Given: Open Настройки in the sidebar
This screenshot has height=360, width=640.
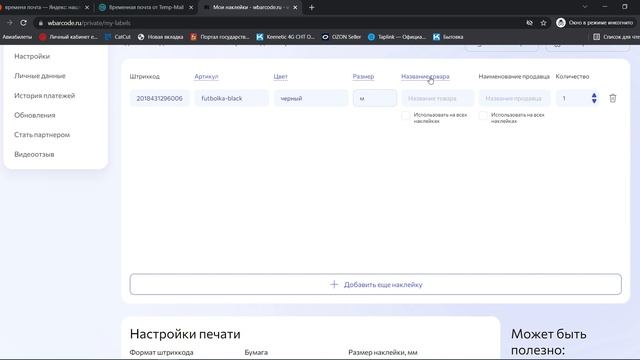Looking at the screenshot, I should [x=32, y=56].
